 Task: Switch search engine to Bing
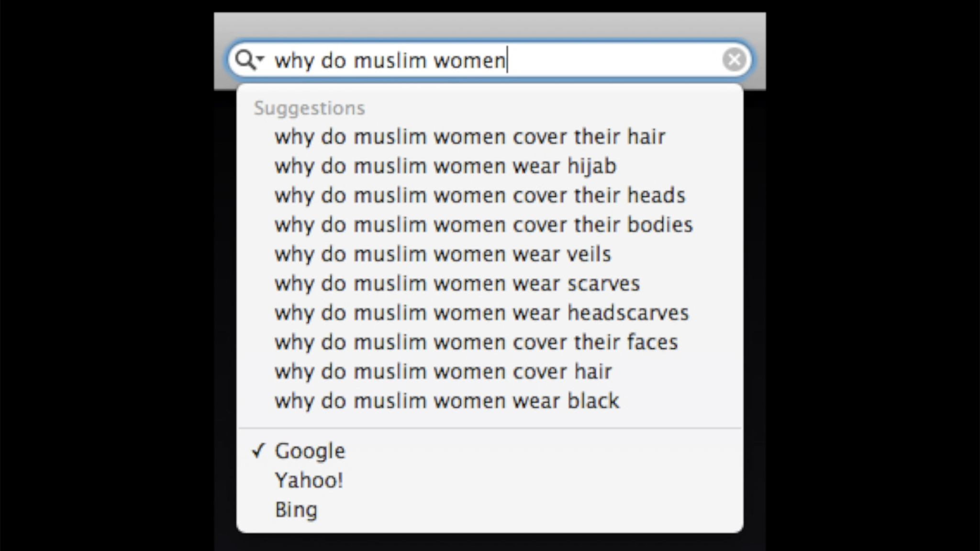tap(296, 510)
